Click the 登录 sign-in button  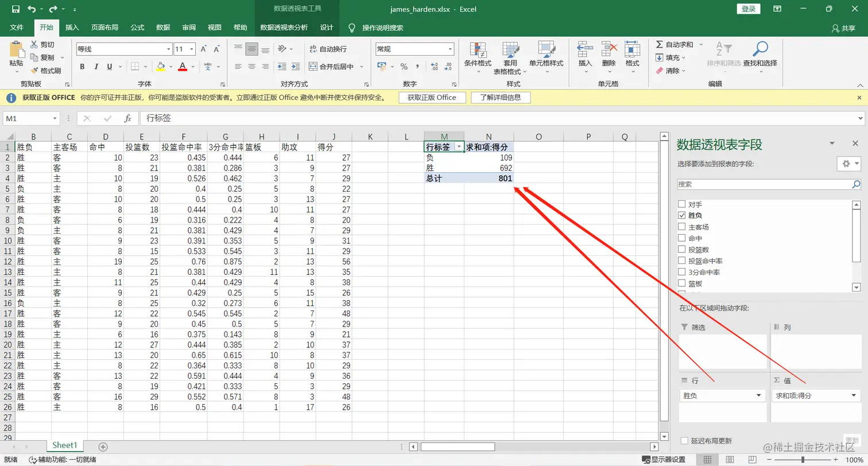(750, 9)
